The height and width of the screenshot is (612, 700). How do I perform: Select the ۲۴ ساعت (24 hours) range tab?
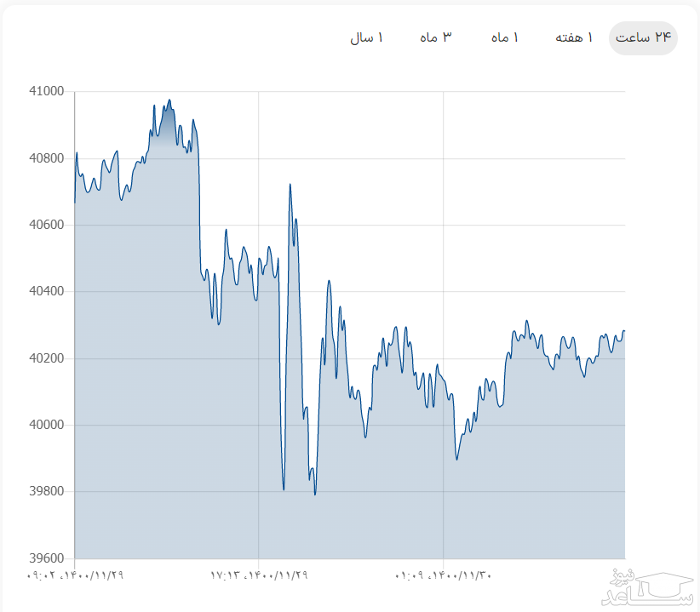[x=644, y=38]
